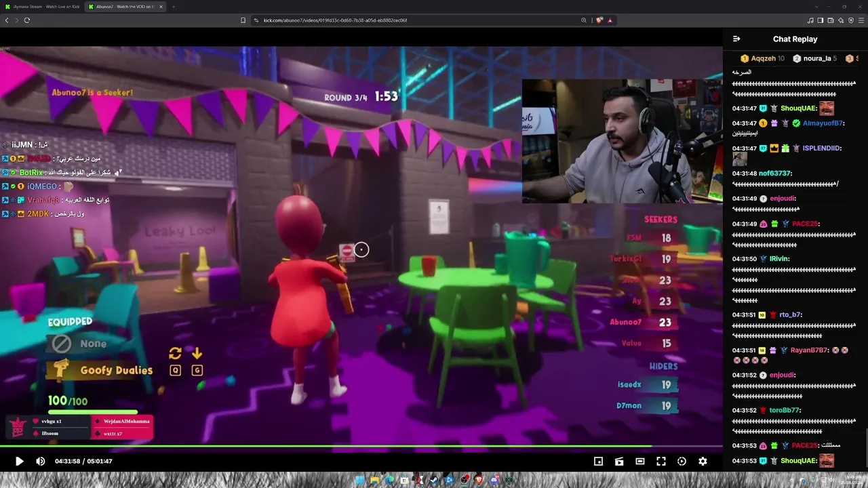Open IRivin's chat user card
Screen dimensions: 868x488
click(779, 259)
